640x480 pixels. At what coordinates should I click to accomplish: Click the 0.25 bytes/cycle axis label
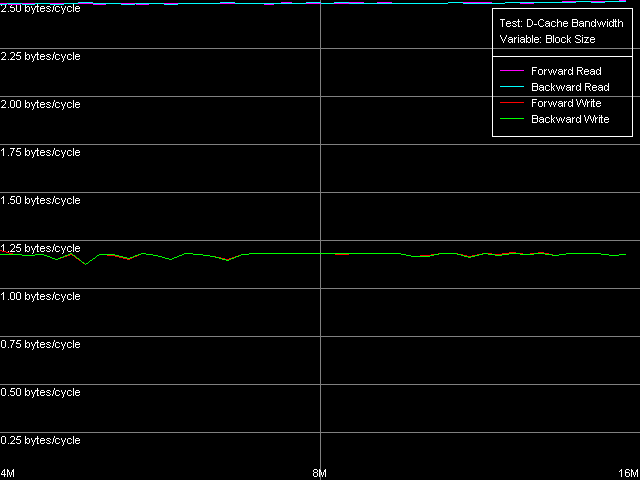point(40,440)
